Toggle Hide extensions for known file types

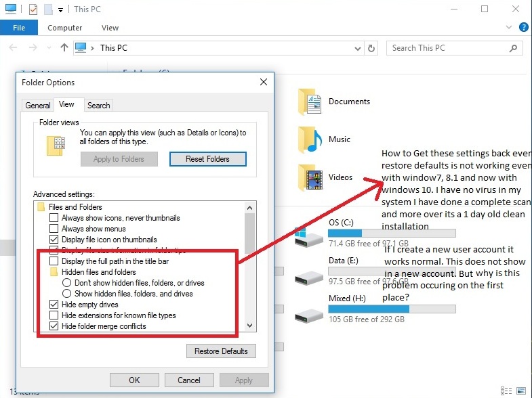click(x=54, y=315)
